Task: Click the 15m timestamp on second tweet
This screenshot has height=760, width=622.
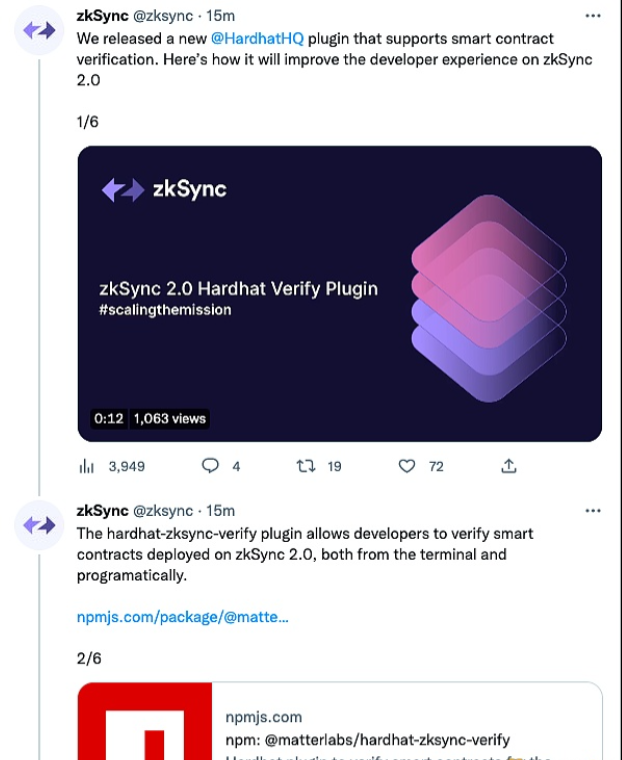Action: click(x=221, y=510)
